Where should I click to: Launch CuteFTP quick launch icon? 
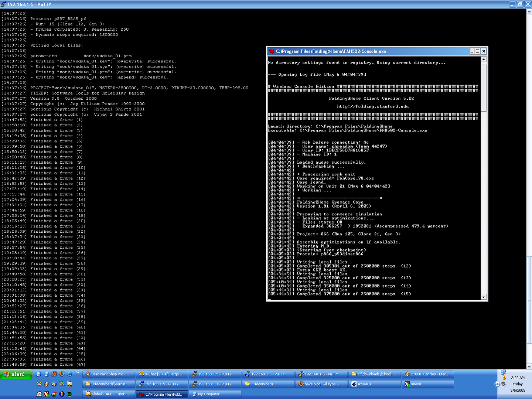pos(69,384)
